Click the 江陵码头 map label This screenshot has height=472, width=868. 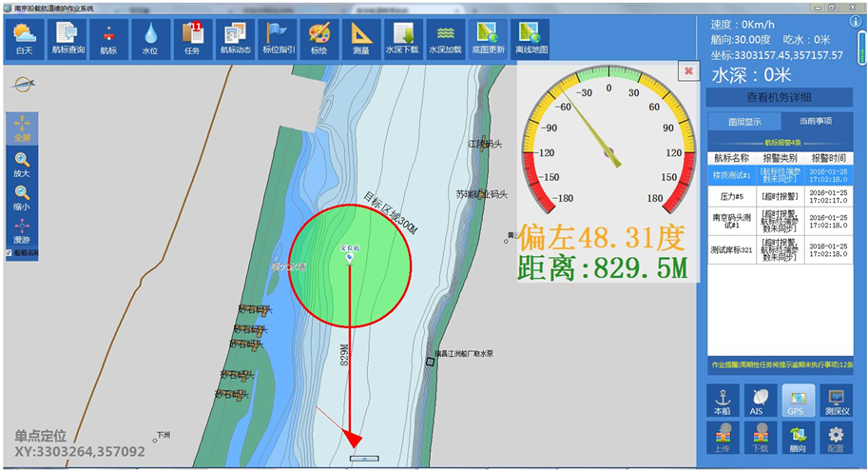(485, 144)
